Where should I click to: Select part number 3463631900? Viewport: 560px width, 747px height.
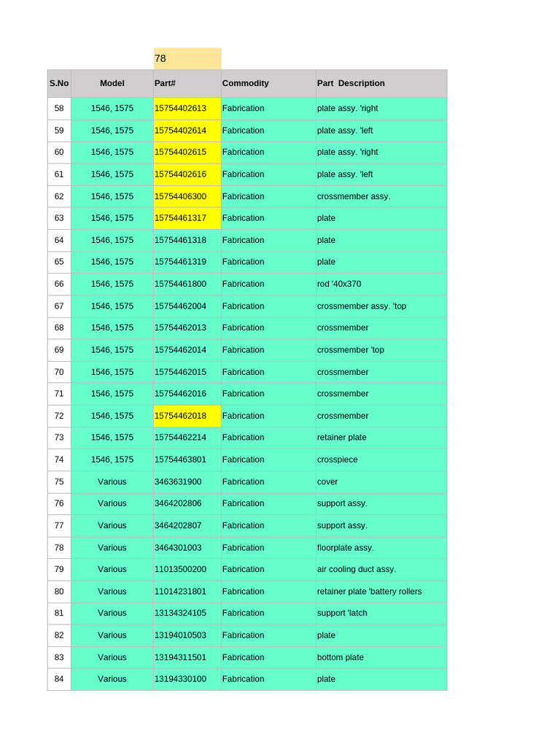[187, 481]
